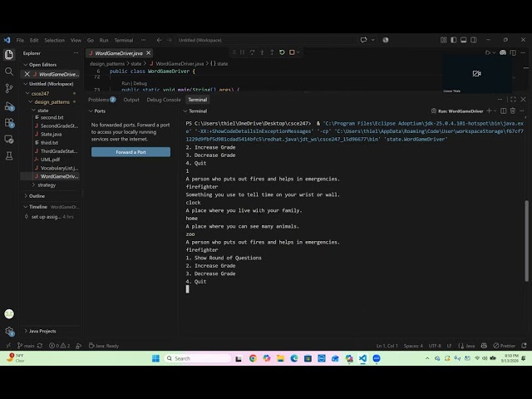Viewport: 532px width, 399px height.
Task: Click debug Step Over button
Action: click(x=252, y=52)
